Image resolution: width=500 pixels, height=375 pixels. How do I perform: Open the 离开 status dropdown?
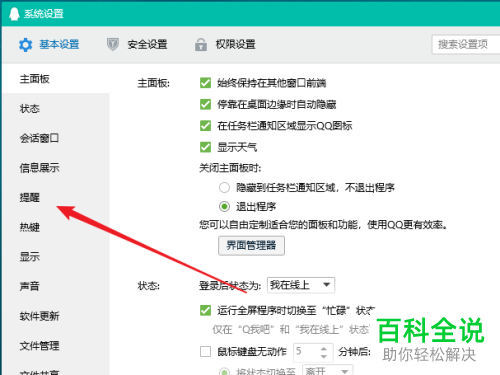(327, 370)
